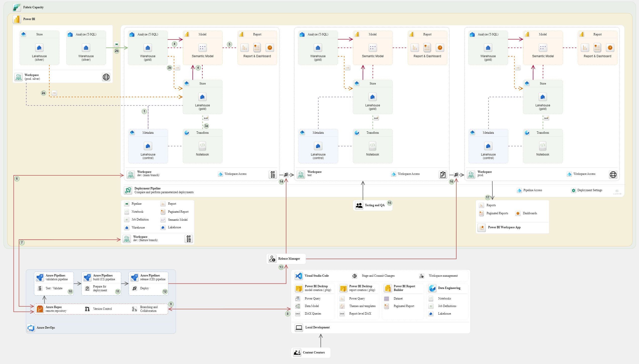The height and width of the screenshot is (364, 639).
Task: Select the Semantic Model icon in dev workspace
Action: tap(202, 48)
